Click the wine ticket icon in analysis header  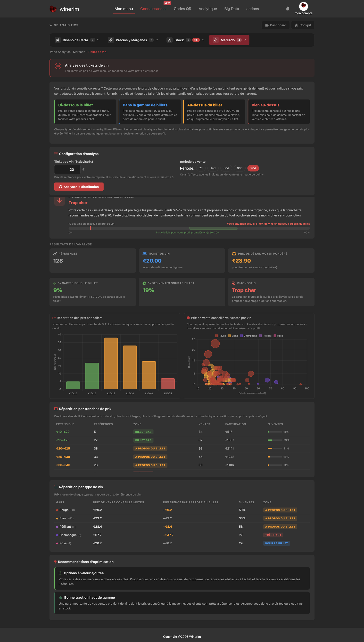58,66
